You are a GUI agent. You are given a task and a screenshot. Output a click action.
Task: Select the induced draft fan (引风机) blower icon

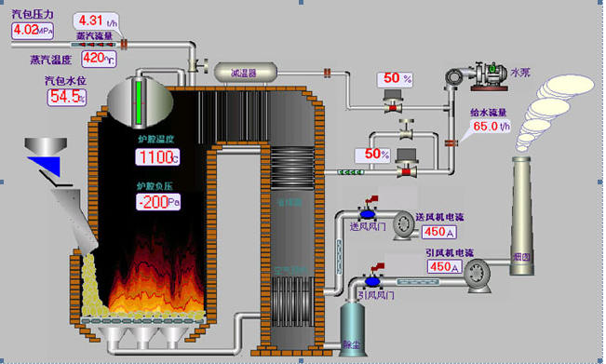[x=478, y=276]
